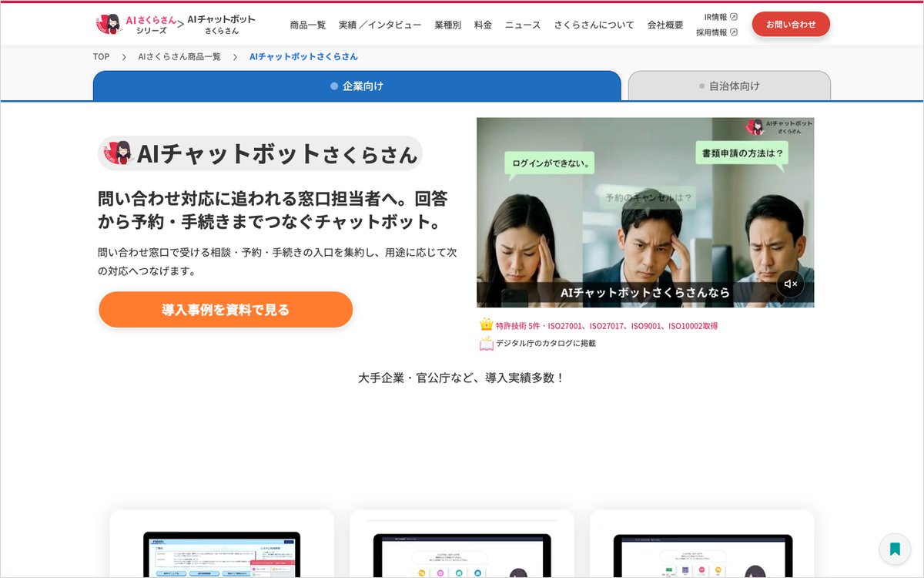Screen dimensions: 924x578
Task: Click the promotional video with worried people
Action: coord(645,213)
